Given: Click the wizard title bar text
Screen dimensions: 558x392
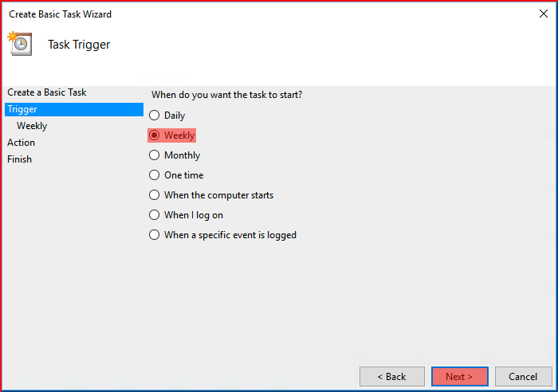Looking at the screenshot, I should tap(60, 14).
